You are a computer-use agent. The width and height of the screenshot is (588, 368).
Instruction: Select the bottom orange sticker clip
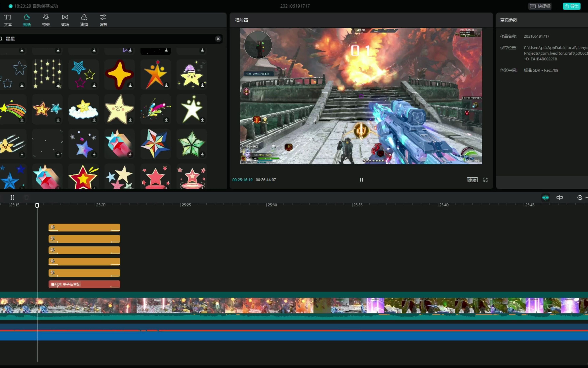[x=84, y=273]
